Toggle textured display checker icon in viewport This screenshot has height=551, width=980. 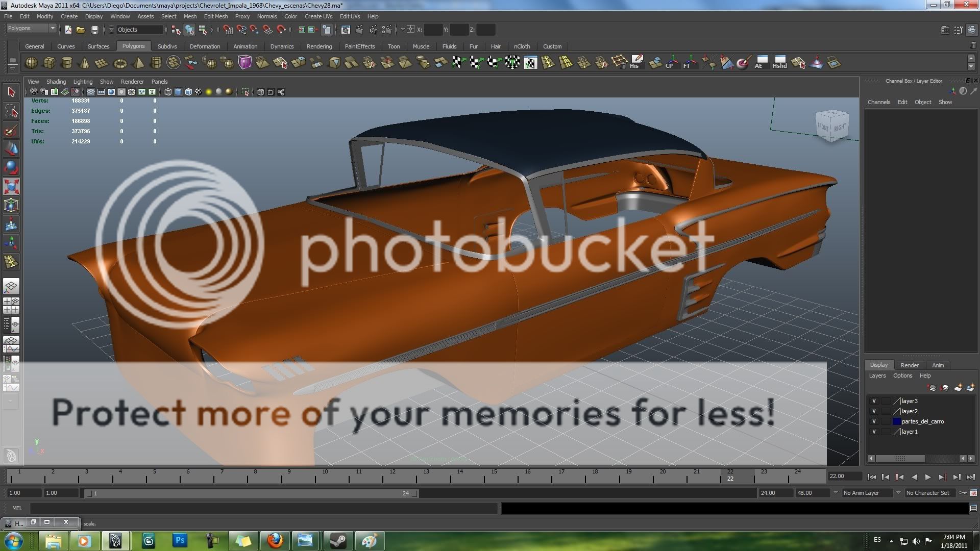click(x=198, y=92)
